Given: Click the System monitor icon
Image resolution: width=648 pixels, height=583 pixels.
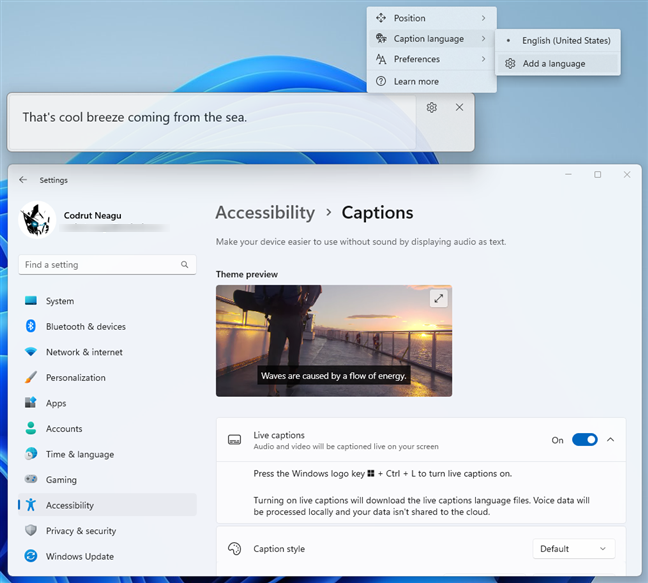Looking at the screenshot, I should coord(31,300).
